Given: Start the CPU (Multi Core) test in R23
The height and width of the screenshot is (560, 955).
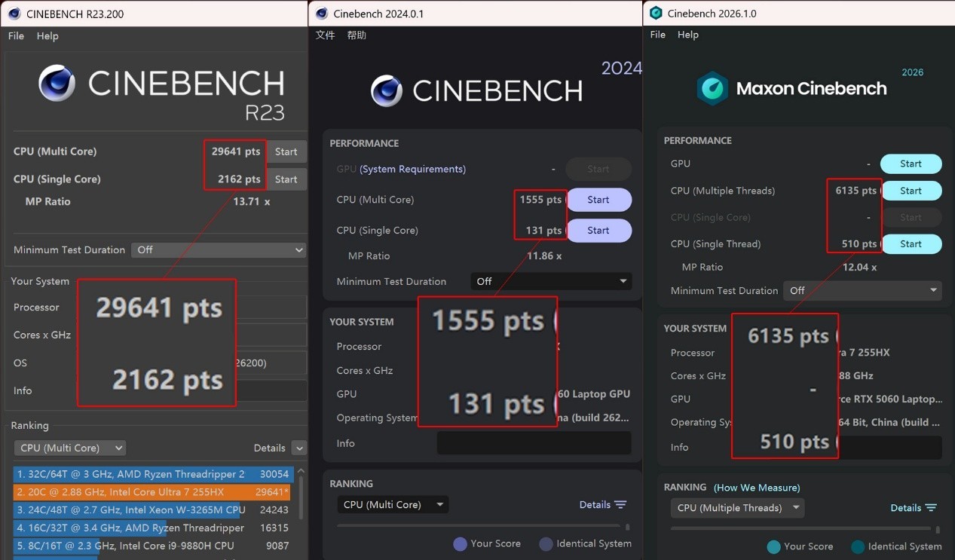Looking at the screenshot, I should 286,151.
